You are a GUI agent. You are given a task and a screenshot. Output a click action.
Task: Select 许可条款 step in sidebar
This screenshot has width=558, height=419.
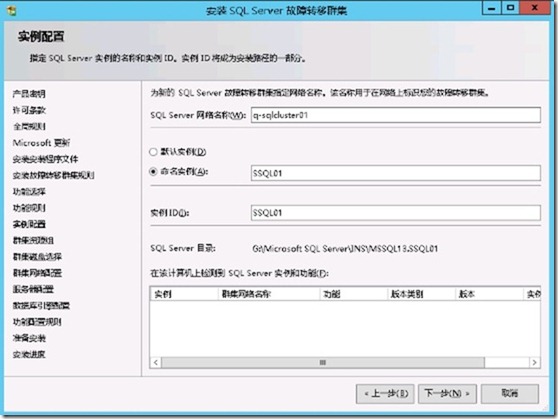tap(29, 110)
